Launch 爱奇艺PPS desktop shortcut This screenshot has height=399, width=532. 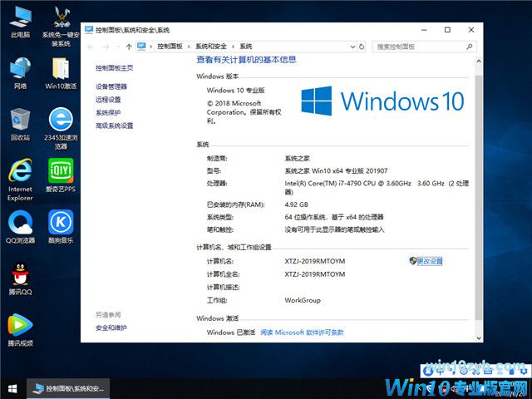coord(61,175)
